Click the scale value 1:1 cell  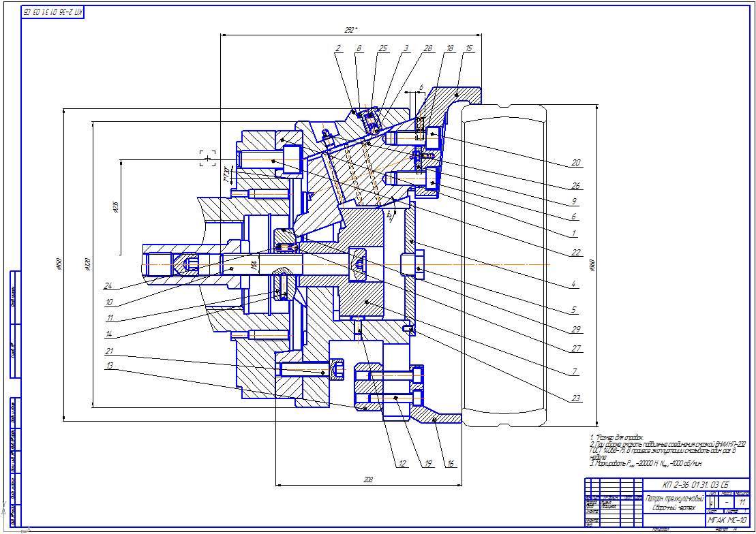742,502
